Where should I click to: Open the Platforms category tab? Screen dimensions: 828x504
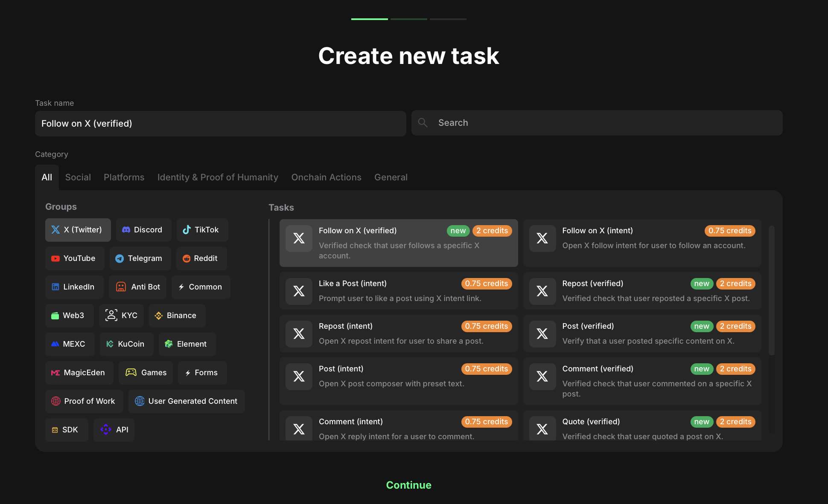click(124, 177)
